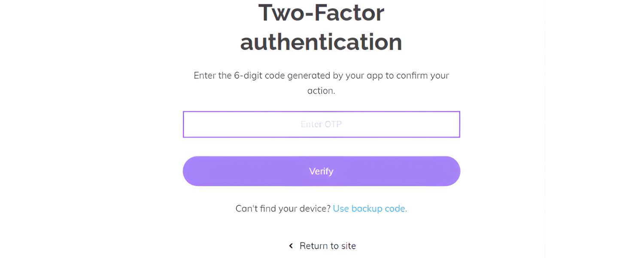Select the instruction text about the 6-digit code
Screen dimensions: 644x258
click(321, 83)
